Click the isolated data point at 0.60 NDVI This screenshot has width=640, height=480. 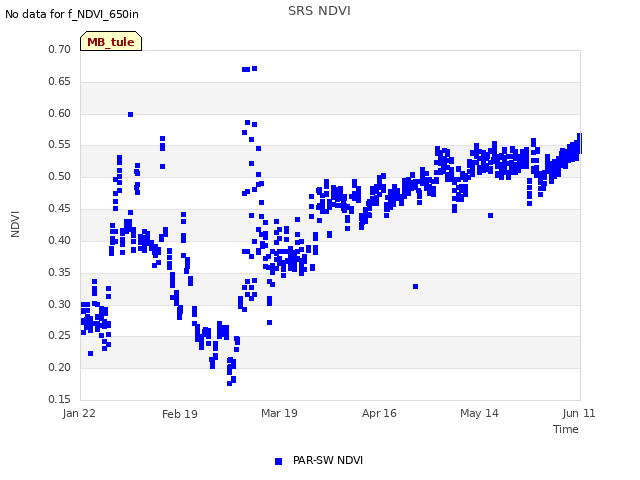[x=131, y=115]
